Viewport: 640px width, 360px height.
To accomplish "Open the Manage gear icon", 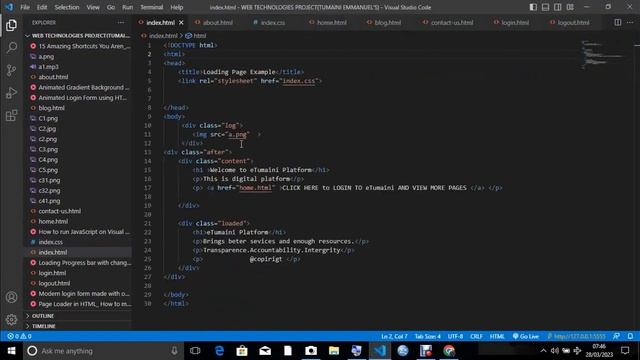I will (11, 320).
